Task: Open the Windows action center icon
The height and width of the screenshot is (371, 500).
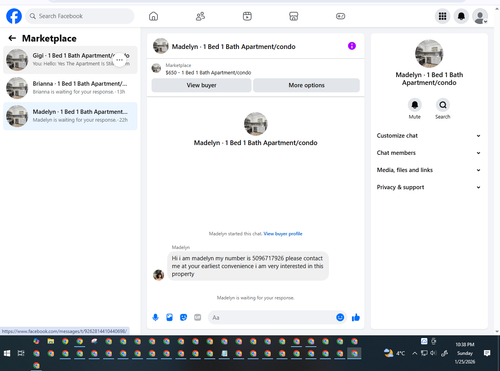Action: click(x=487, y=353)
